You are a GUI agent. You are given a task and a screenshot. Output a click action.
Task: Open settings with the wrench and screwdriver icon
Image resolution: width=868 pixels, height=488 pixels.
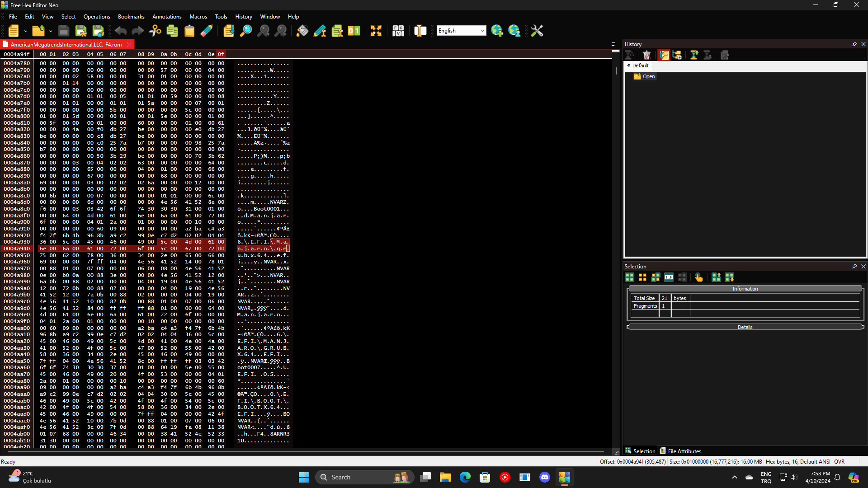click(x=537, y=31)
